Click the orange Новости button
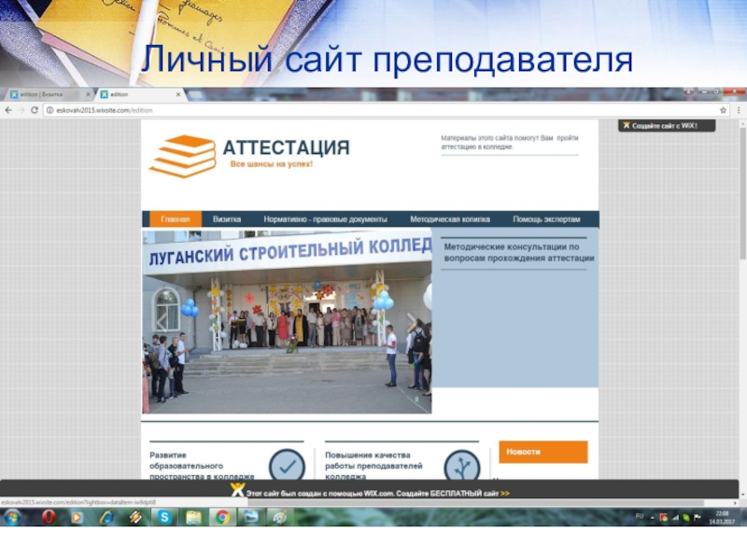The image size is (747, 560). coord(543,452)
